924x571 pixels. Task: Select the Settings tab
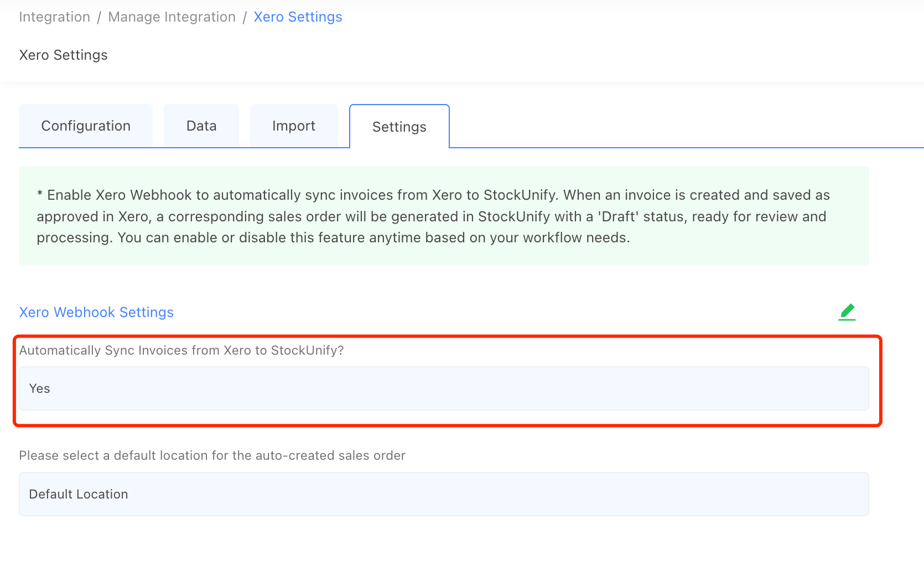tap(399, 126)
